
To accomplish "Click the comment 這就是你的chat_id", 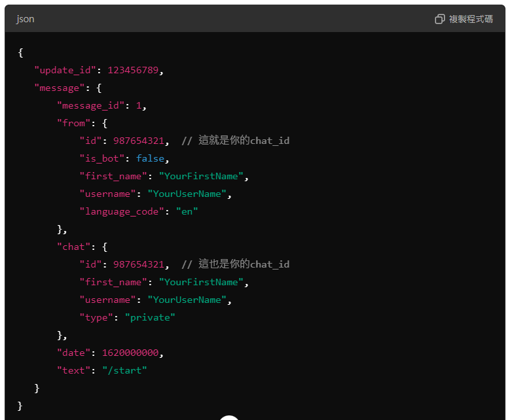I will [x=235, y=141].
